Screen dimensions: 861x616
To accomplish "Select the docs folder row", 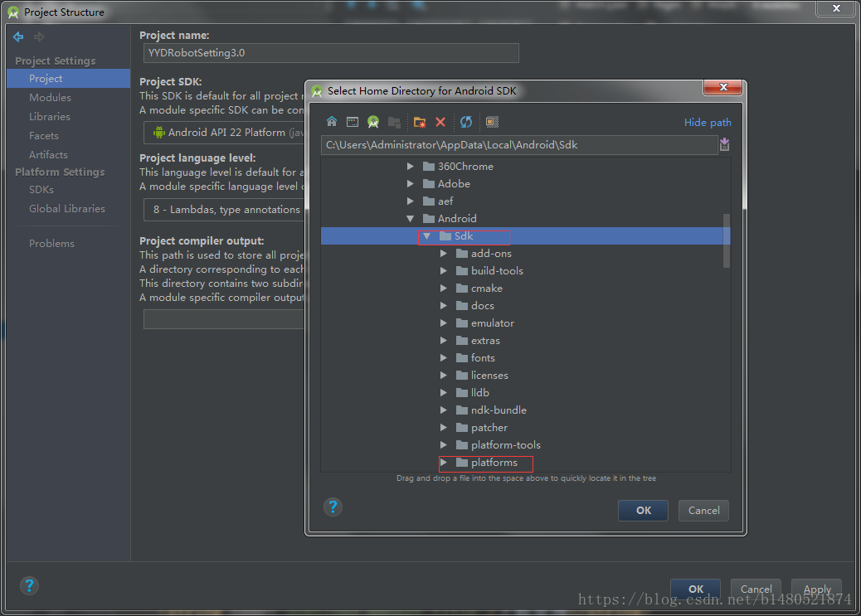I will (x=526, y=306).
